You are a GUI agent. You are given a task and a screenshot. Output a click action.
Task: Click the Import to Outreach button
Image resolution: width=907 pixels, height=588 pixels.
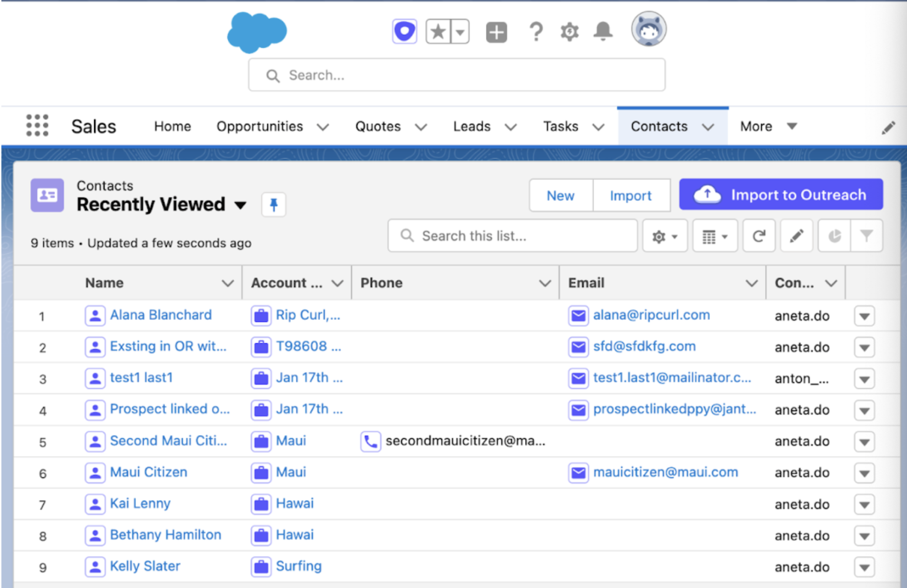pyautogui.click(x=781, y=195)
